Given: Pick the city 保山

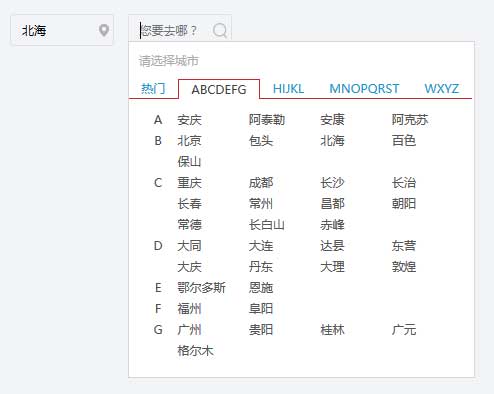Looking at the screenshot, I should tap(189, 162).
